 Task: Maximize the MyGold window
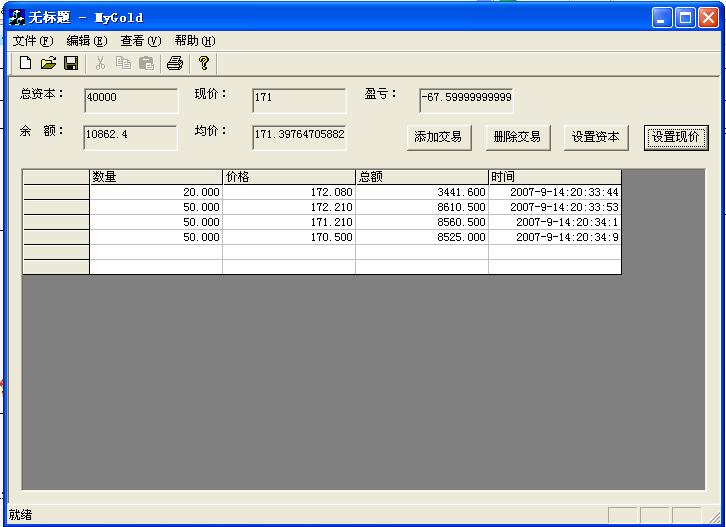coord(685,18)
